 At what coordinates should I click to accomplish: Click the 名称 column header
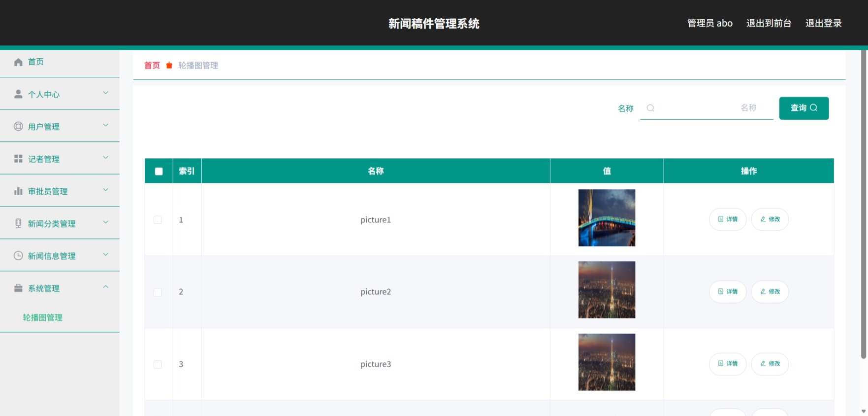pyautogui.click(x=376, y=171)
